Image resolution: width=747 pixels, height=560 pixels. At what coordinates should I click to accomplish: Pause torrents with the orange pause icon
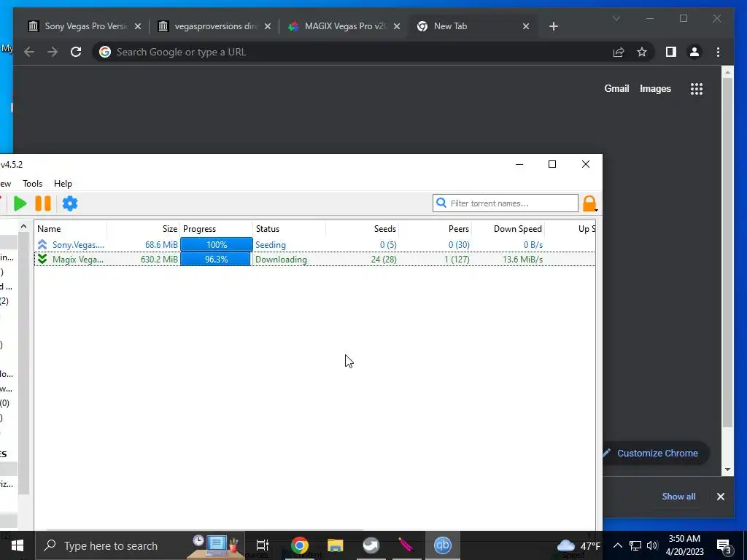[x=43, y=204]
